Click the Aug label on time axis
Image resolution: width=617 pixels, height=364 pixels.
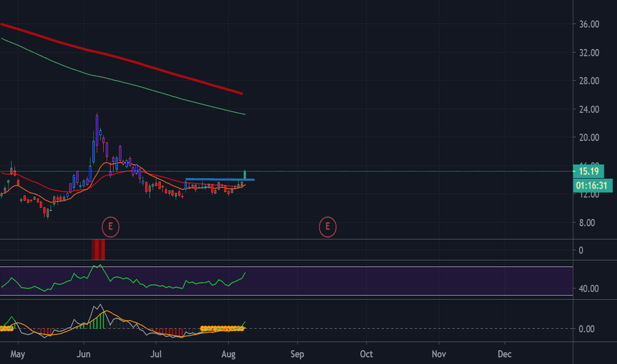pos(228,354)
